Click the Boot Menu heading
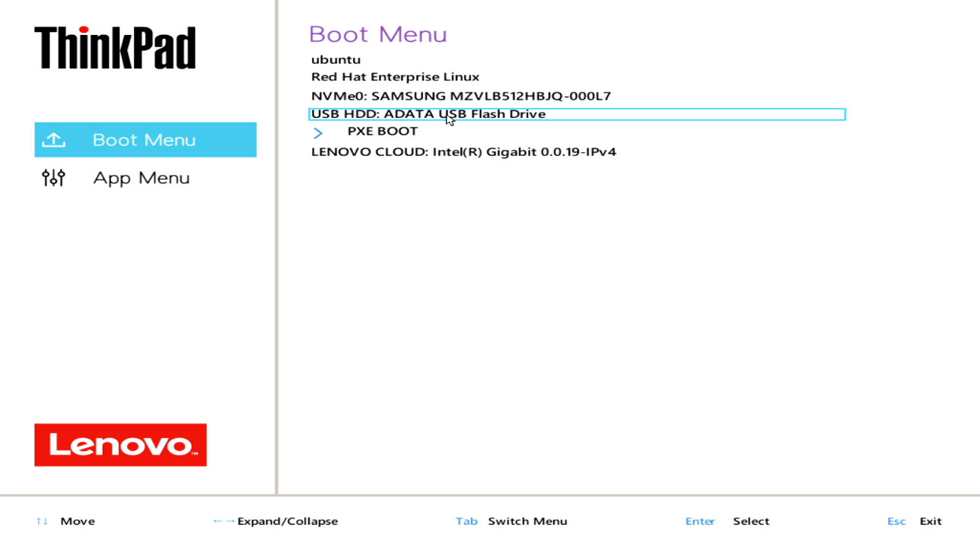 [377, 34]
